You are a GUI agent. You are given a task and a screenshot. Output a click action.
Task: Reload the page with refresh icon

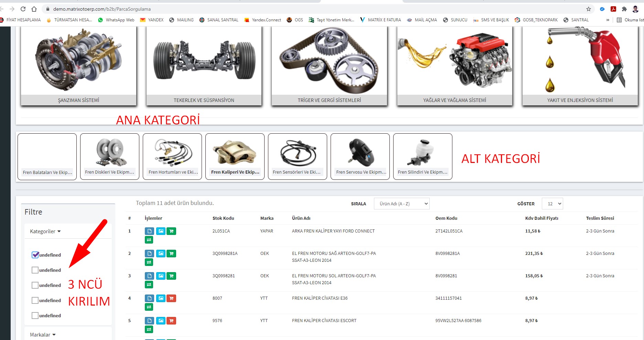pos(23,9)
